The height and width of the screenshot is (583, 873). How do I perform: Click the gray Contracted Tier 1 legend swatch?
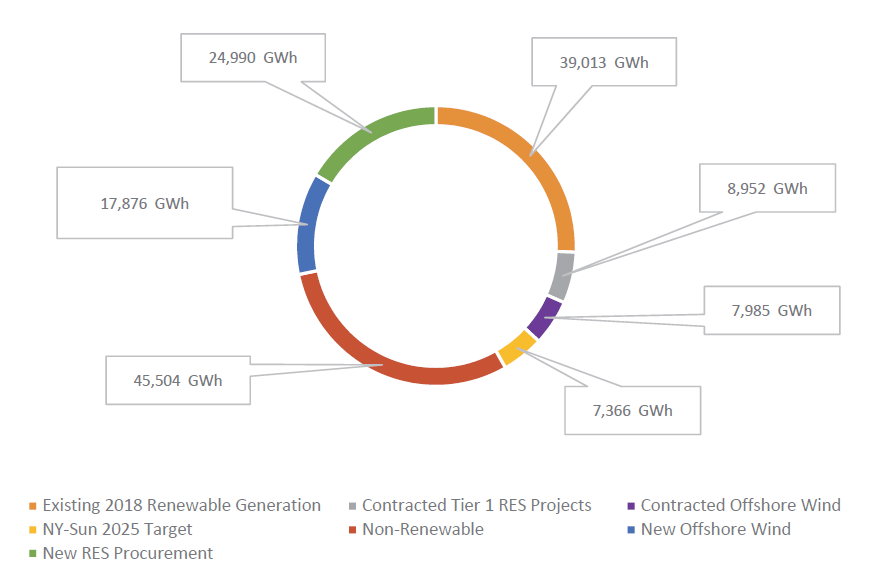click(x=353, y=506)
